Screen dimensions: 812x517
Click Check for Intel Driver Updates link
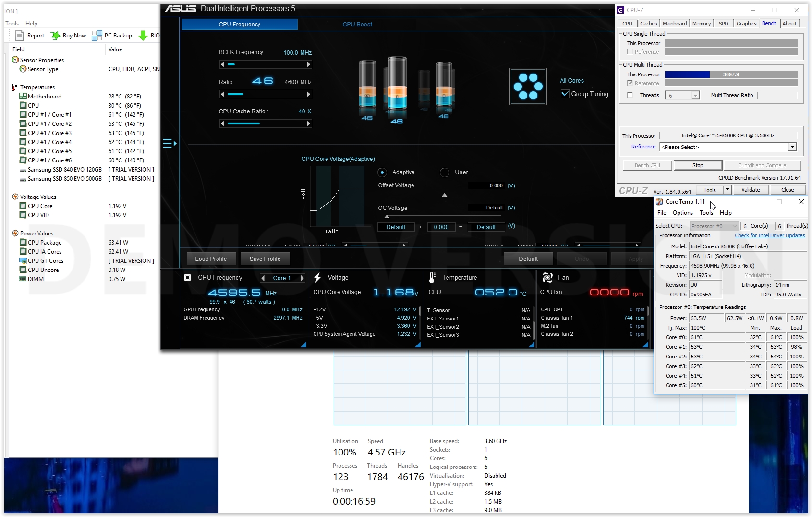point(769,235)
